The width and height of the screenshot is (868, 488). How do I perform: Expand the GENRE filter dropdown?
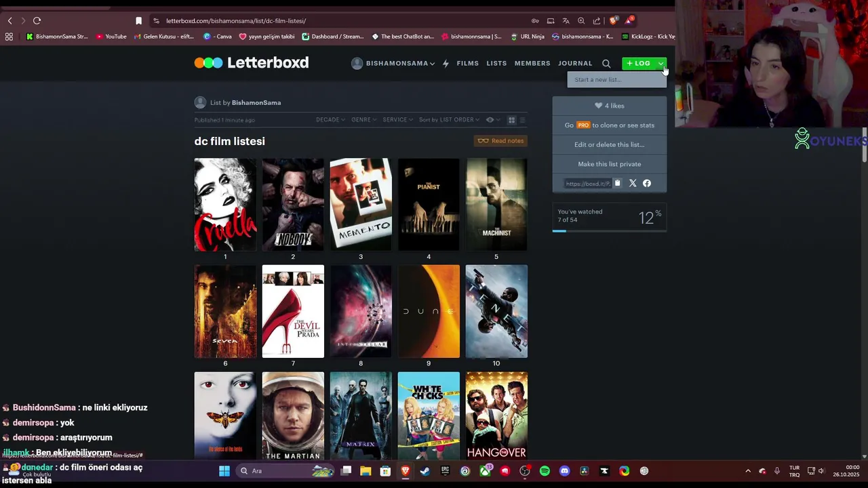[363, 120]
